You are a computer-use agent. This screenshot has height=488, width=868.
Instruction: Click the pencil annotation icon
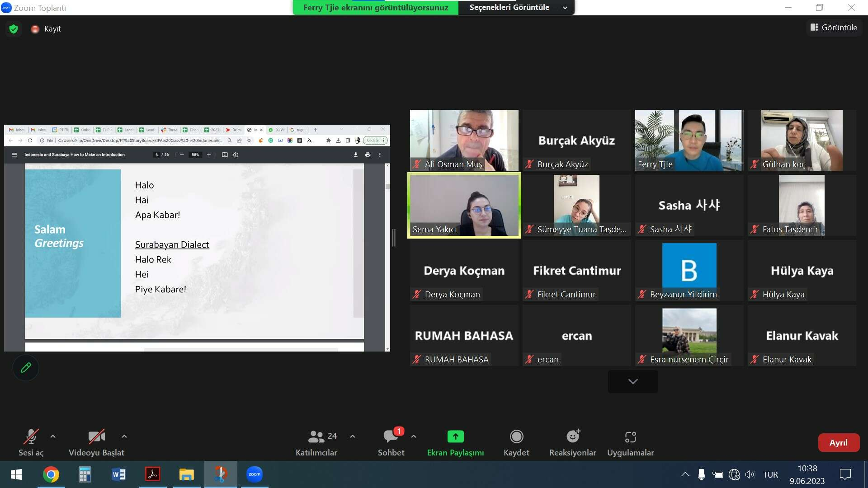26,368
